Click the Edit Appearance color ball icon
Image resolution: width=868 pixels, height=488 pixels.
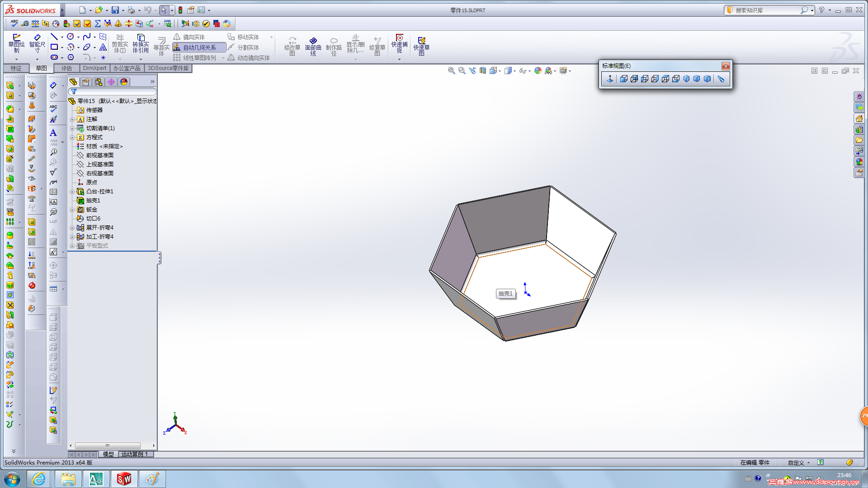538,70
